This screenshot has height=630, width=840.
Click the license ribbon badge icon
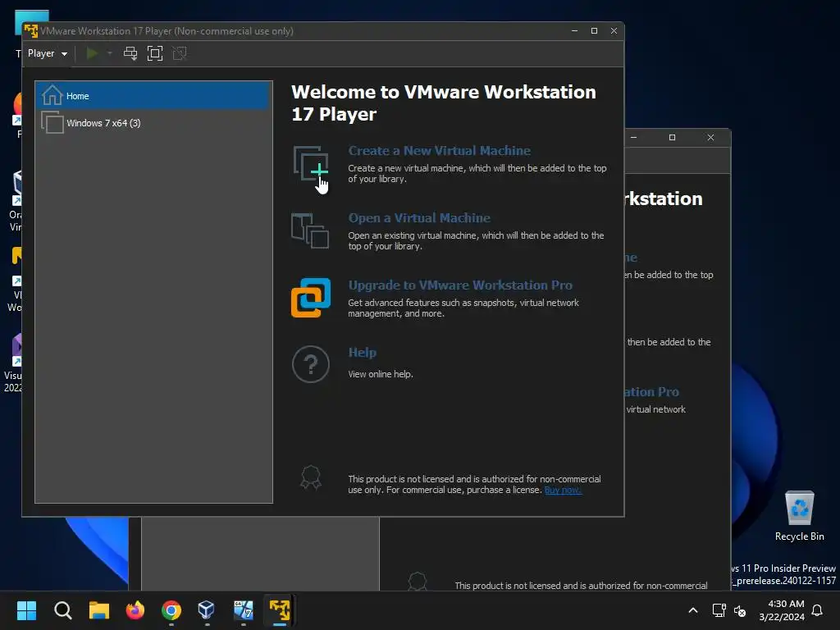click(x=311, y=477)
